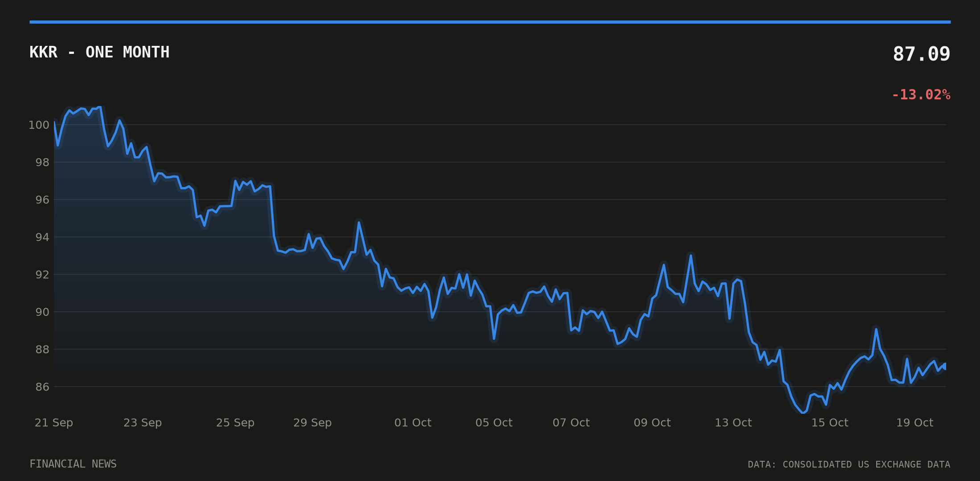This screenshot has width=980, height=481.
Task: Select the 25 Sep date label
Action: point(235,423)
